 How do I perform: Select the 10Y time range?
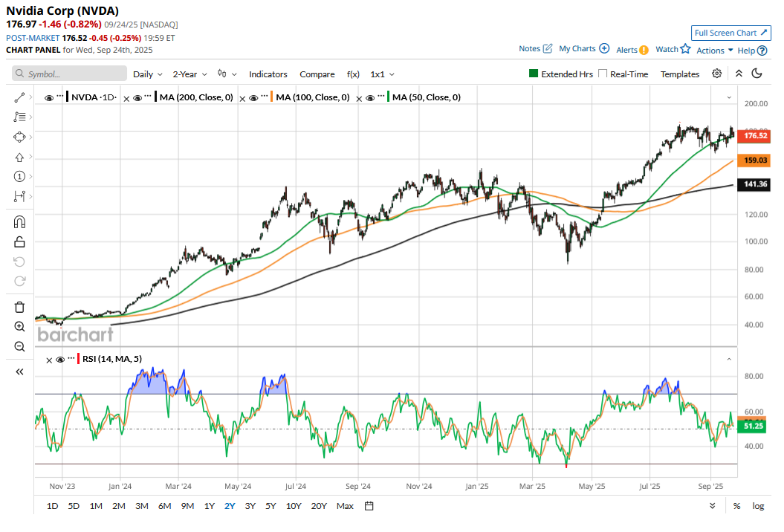click(x=294, y=506)
